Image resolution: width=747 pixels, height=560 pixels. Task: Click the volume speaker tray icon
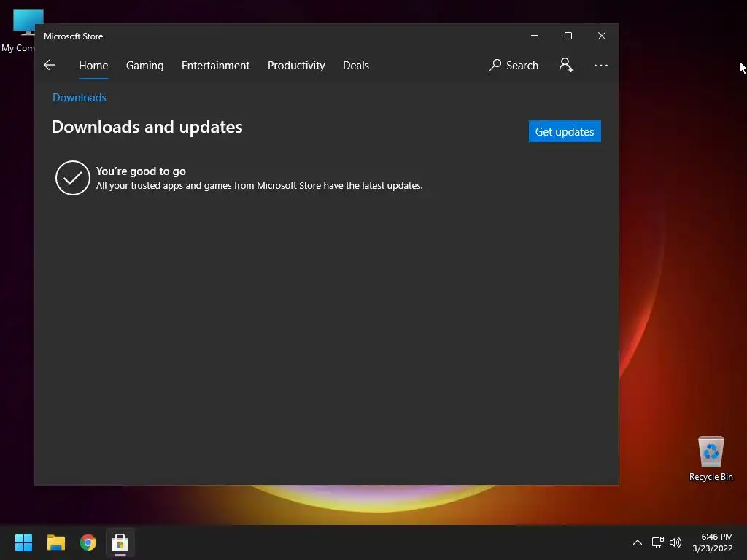click(x=676, y=542)
